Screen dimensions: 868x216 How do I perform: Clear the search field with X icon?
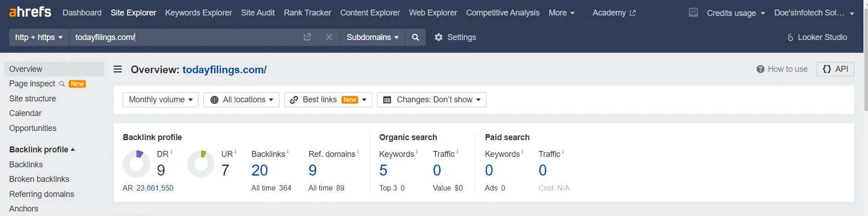[x=329, y=37]
